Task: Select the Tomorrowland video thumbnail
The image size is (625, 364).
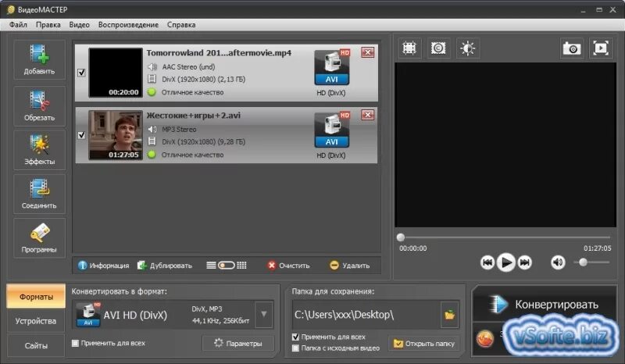Action: (x=116, y=73)
